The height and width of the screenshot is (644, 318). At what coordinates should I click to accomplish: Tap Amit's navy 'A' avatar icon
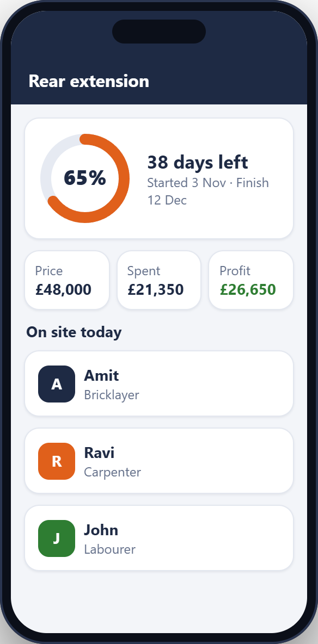click(57, 383)
